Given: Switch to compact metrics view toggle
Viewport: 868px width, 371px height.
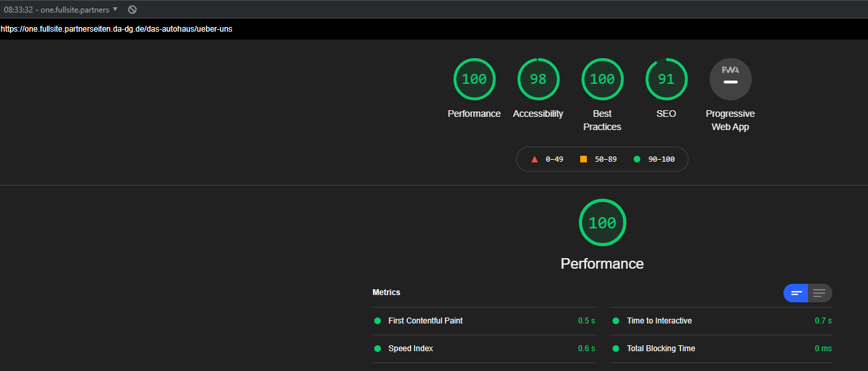Looking at the screenshot, I should [x=796, y=293].
